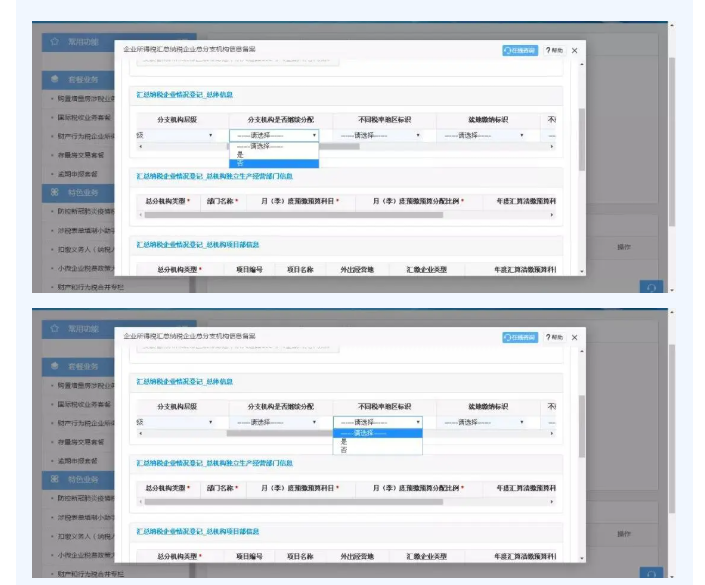
Task: Choose 是 in the open 不同税率地区标识 list
Action: coord(378,442)
